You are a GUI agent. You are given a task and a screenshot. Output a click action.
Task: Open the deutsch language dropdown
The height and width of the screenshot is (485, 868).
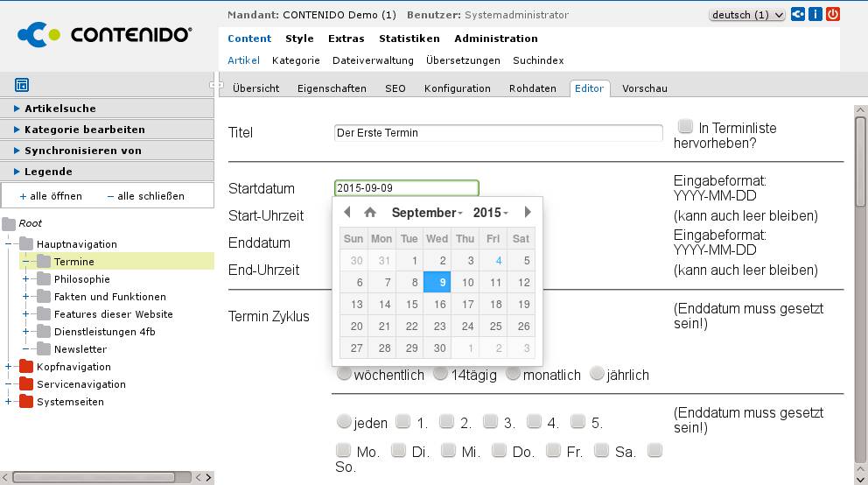coord(746,15)
